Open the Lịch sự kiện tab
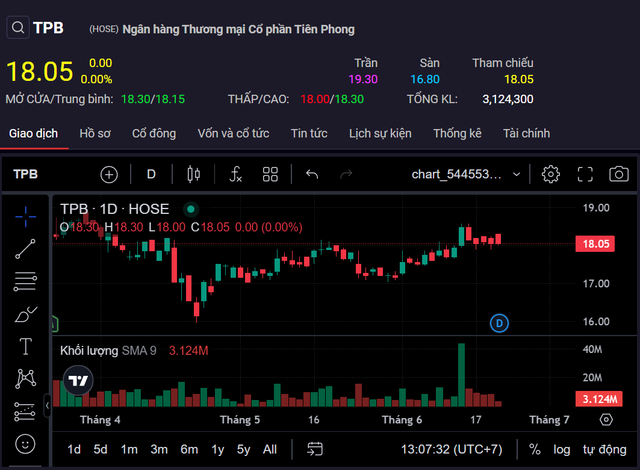Viewport: 640px width, 470px height. [x=380, y=133]
